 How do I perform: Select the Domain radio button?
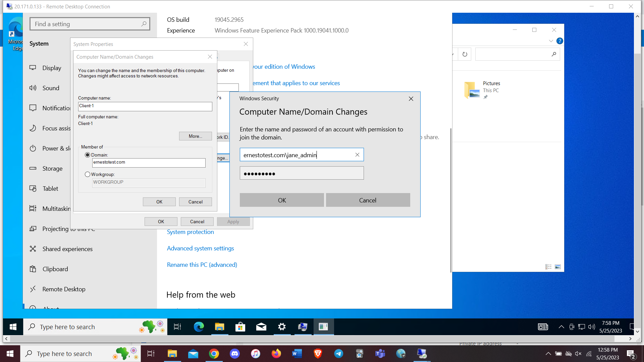[x=88, y=155]
